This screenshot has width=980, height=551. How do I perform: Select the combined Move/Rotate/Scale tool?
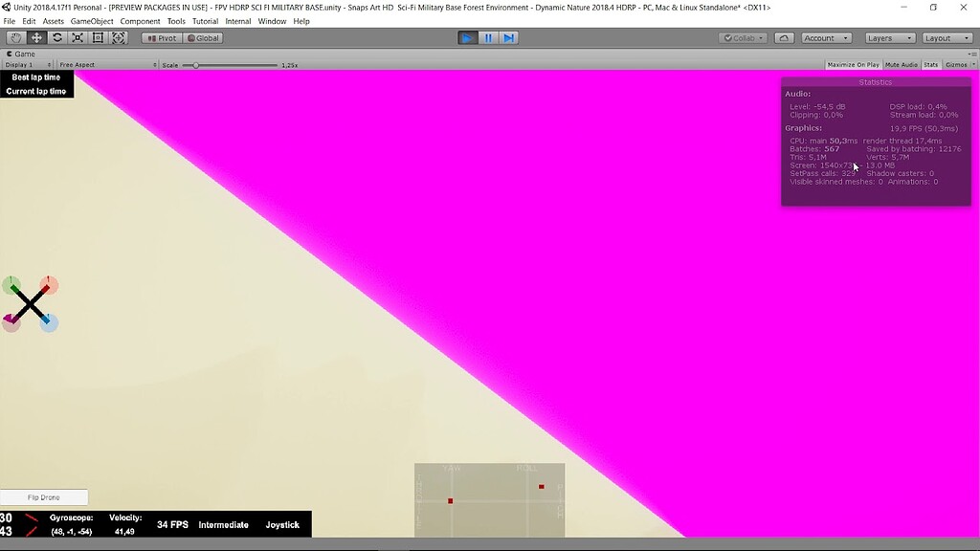117,37
